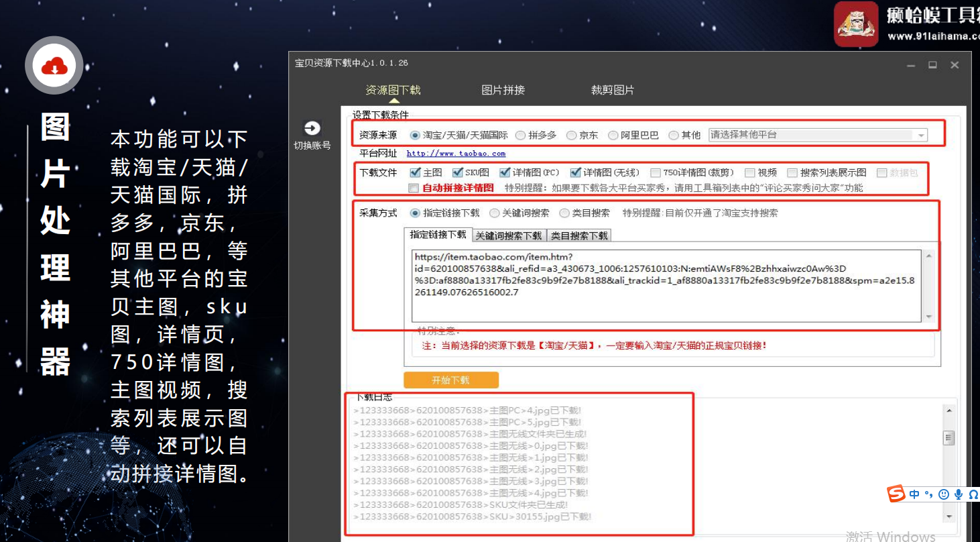
Task: Click the punctuation mode icon in IME bar
Action: 929,494
